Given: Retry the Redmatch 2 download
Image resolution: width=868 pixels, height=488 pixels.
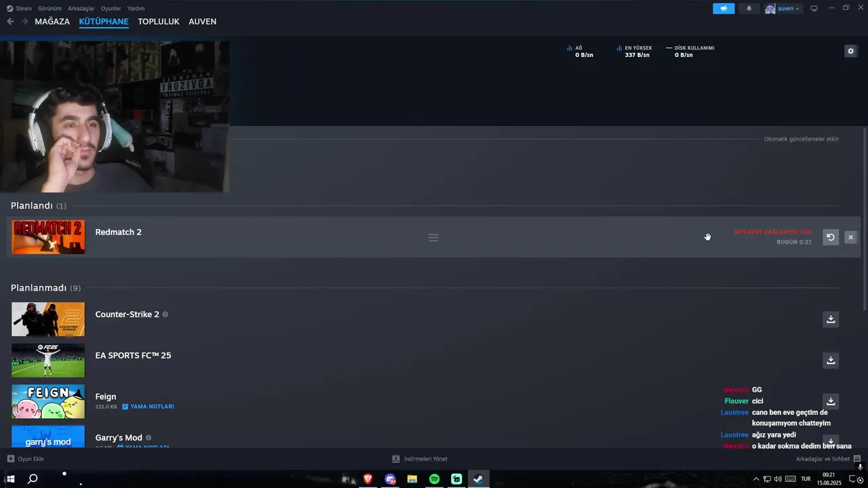Looking at the screenshot, I should click(x=831, y=237).
